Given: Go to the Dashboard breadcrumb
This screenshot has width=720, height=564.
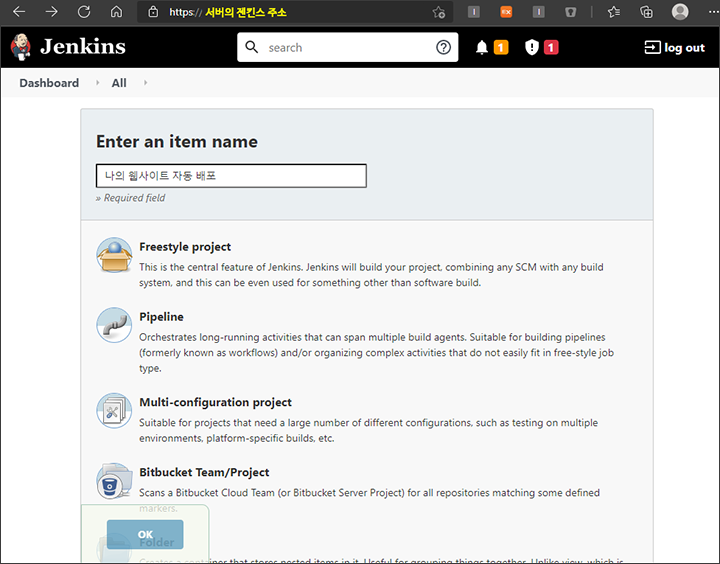Looking at the screenshot, I should coord(49,83).
